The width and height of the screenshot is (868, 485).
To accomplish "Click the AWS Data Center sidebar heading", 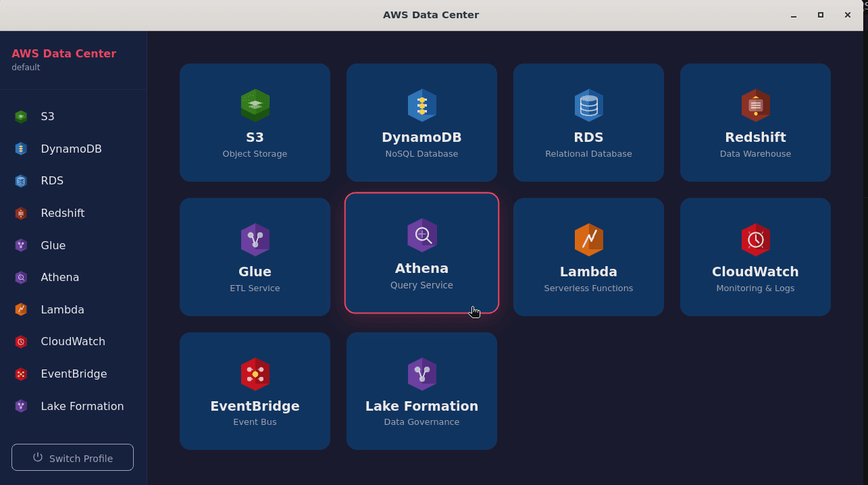I will click(63, 53).
